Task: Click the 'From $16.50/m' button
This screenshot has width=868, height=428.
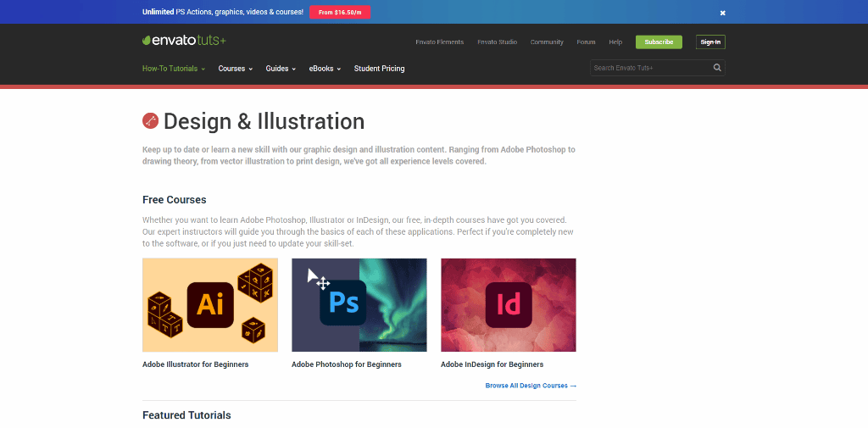Action: tap(340, 12)
